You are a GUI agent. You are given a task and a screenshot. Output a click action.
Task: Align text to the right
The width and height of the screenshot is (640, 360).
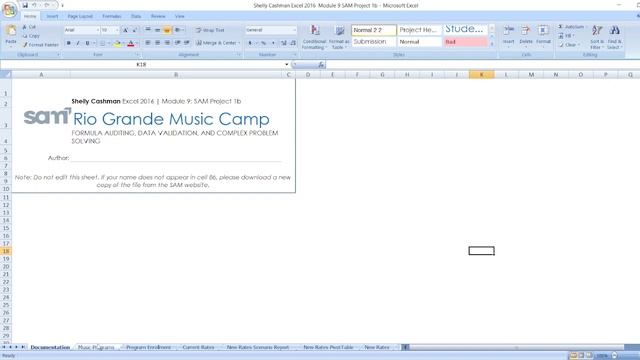click(x=167, y=43)
